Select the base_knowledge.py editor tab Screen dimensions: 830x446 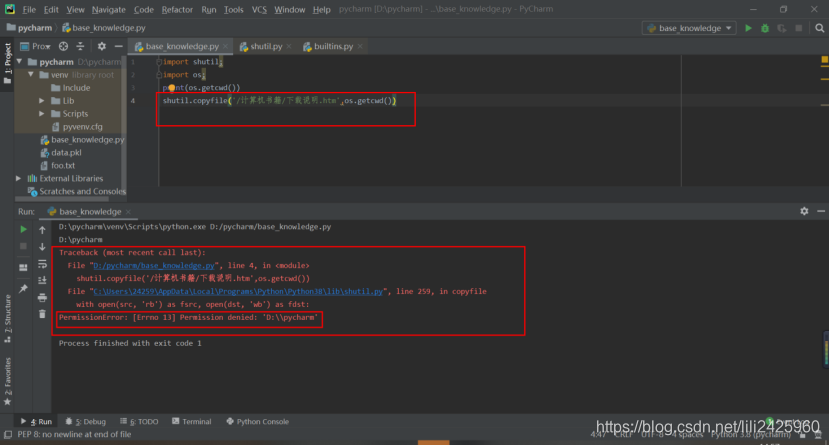[x=182, y=47]
